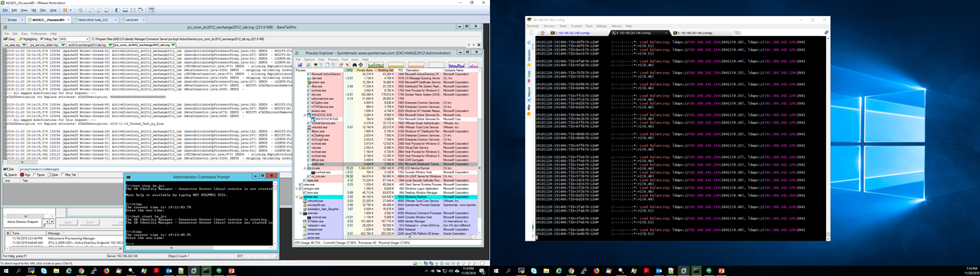Collapse the cmd.exe tree node in Process Explorer
Screen dimensions: 980x276
click(x=301, y=213)
